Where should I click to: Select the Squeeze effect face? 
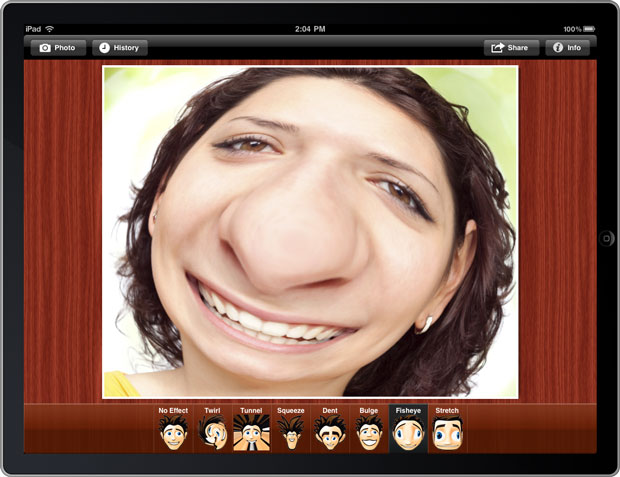tap(291, 434)
